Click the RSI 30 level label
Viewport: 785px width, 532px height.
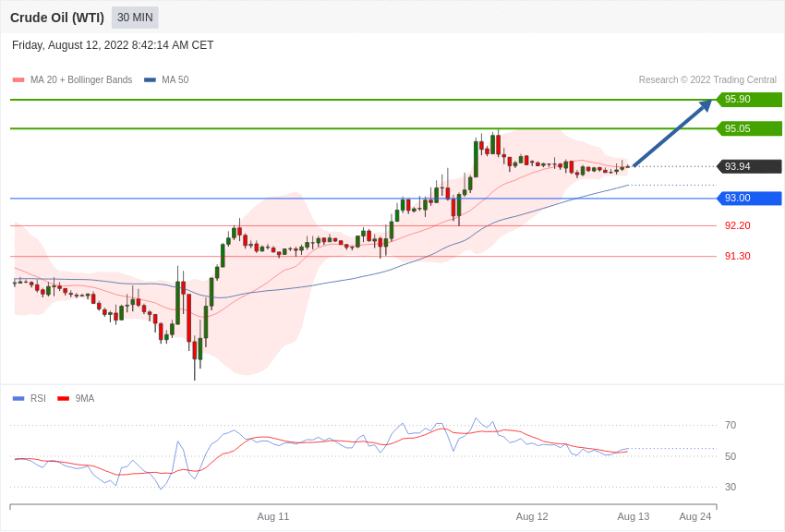click(731, 487)
